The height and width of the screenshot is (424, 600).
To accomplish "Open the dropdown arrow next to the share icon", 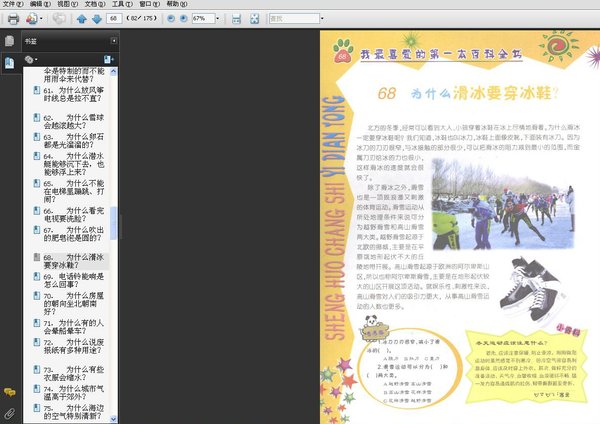I will click(41, 18).
